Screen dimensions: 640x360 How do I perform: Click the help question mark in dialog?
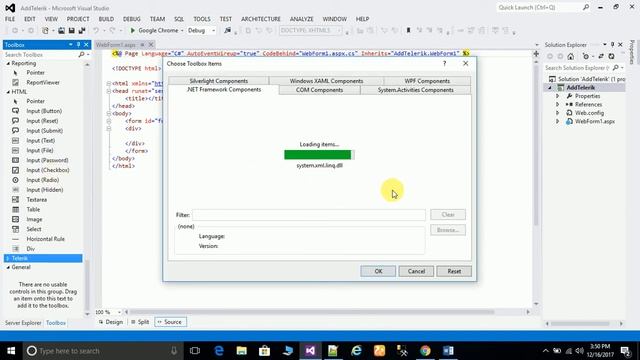pos(444,63)
